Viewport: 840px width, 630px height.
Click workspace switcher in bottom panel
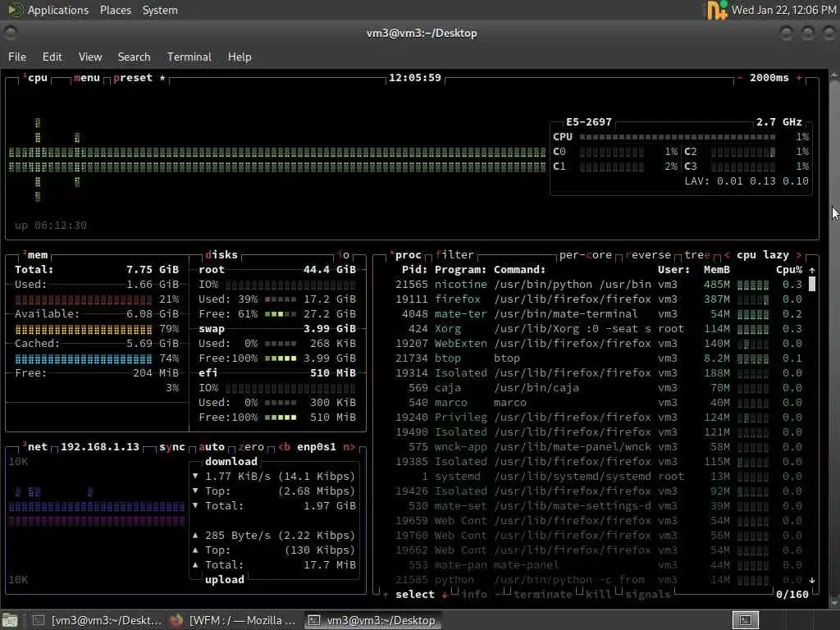pyautogui.click(x=745, y=620)
